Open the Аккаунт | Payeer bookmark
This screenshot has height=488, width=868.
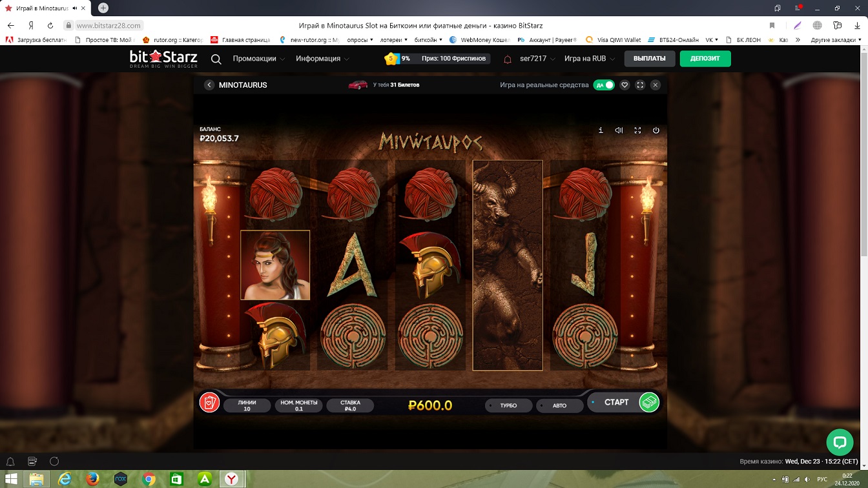(x=547, y=40)
